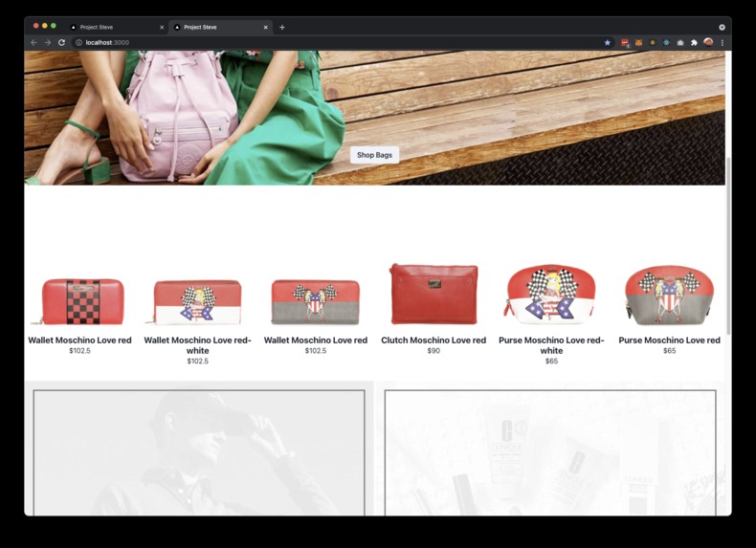
Task: Click Purse Moschino Love red title
Action: [669, 340]
